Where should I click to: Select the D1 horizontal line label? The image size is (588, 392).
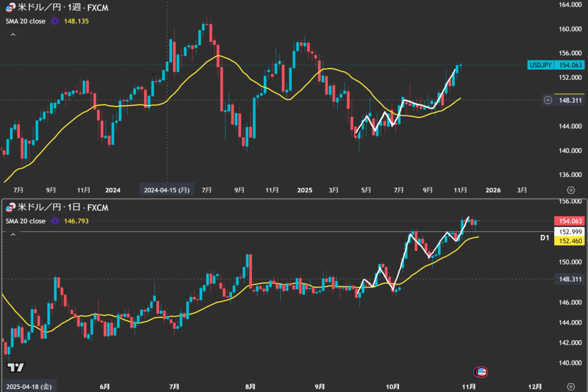[x=544, y=237]
